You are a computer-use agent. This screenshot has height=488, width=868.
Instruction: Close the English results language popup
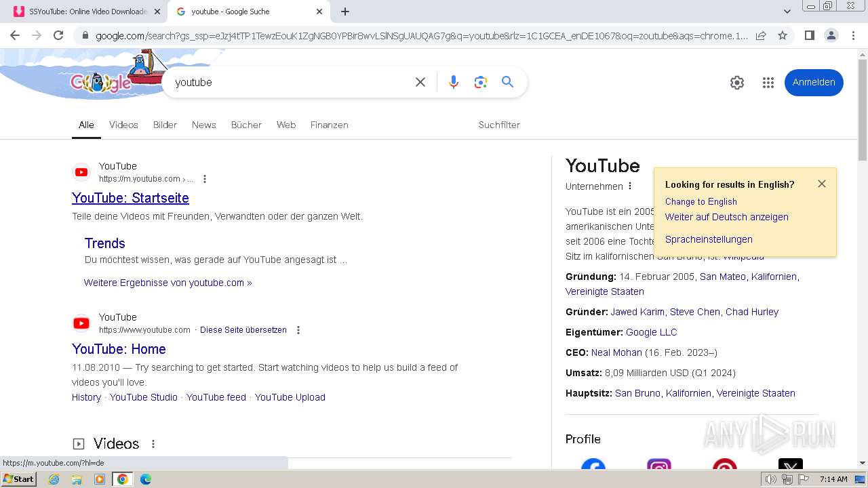coord(822,184)
